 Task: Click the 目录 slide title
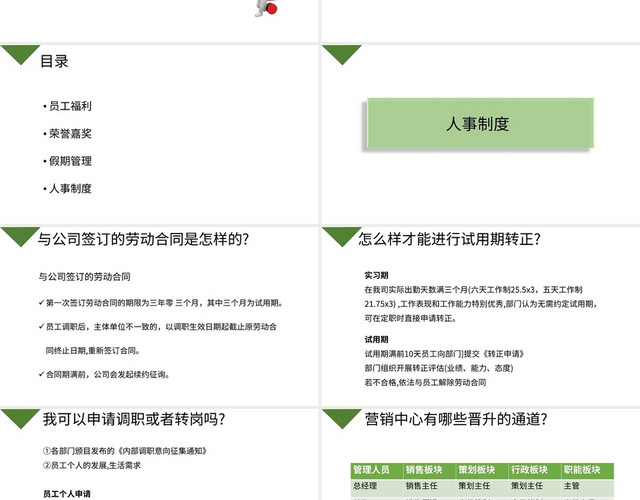pos(54,62)
